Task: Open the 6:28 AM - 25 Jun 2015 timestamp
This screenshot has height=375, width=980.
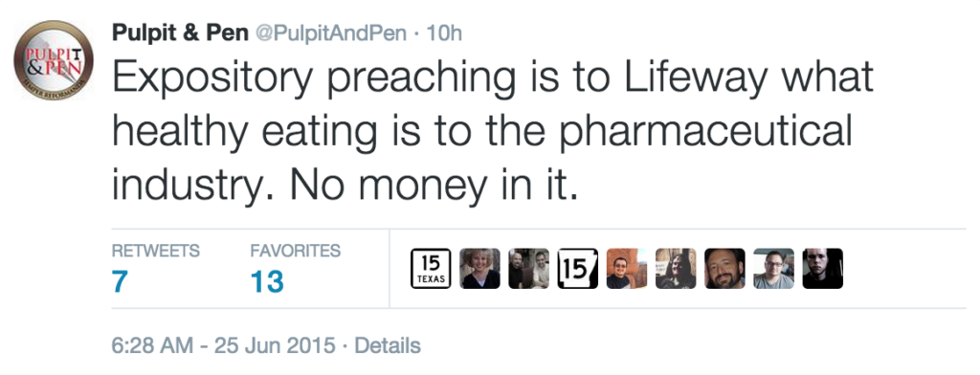Action: pyautogui.click(x=223, y=345)
